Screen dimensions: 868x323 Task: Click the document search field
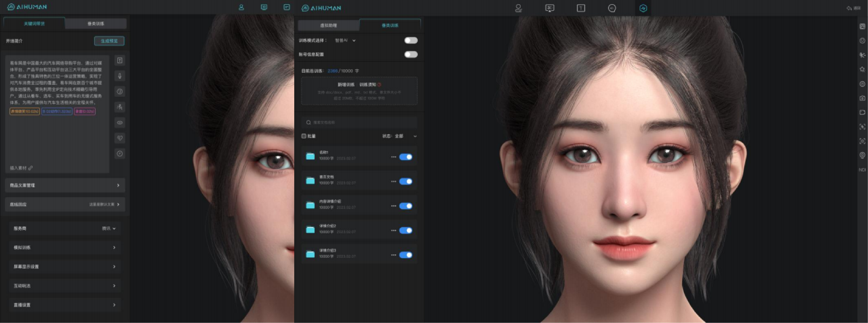[x=359, y=122]
